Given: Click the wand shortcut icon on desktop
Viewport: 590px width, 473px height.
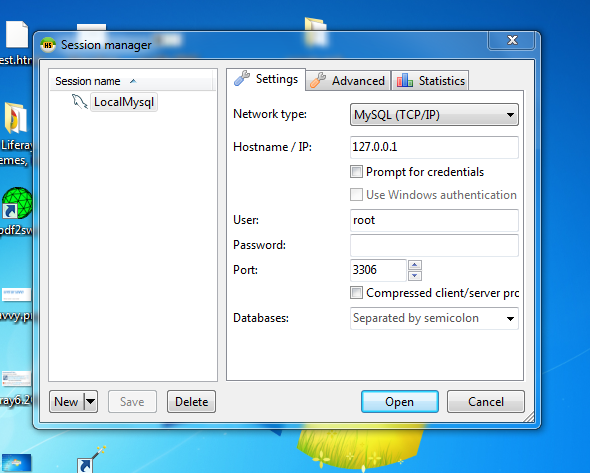Looking at the screenshot, I should [x=91, y=460].
